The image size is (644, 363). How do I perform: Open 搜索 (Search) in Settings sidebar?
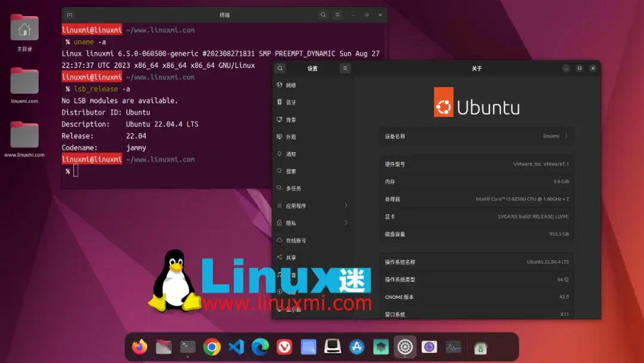coord(313,171)
